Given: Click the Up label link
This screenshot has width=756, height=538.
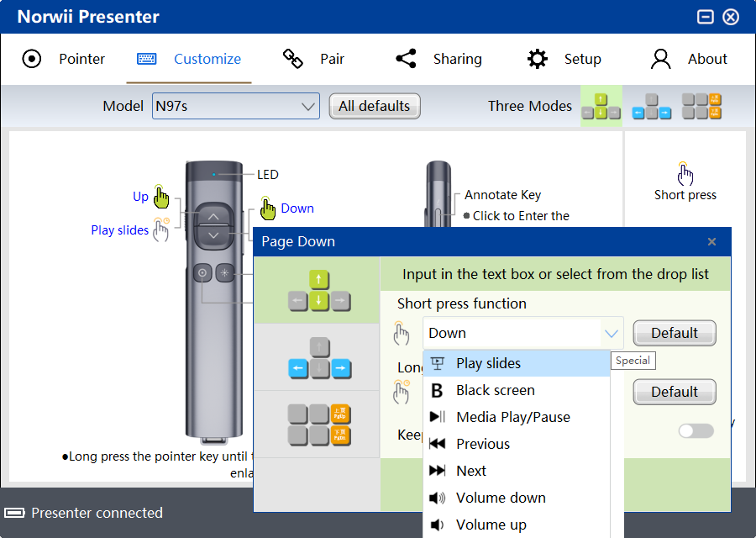Looking at the screenshot, I should (140, 197).
